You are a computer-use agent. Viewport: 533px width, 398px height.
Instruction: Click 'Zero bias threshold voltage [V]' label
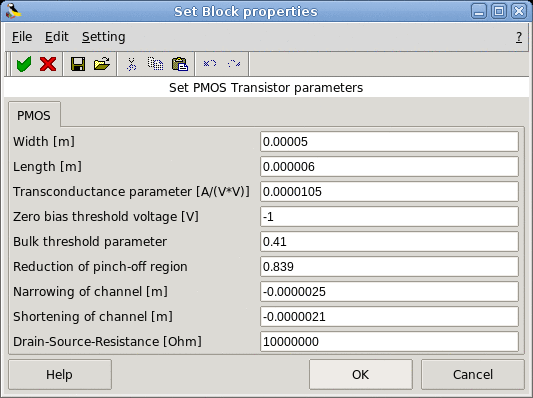coord(106,217)
